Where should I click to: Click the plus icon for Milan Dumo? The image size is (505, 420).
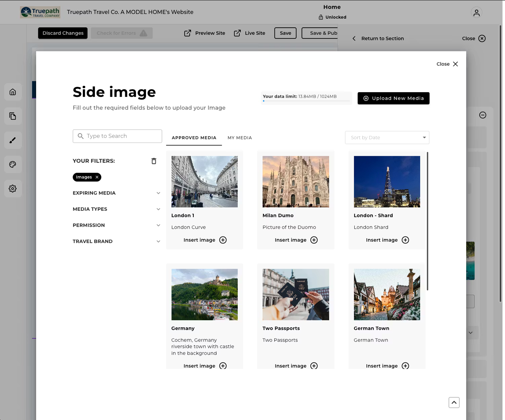point(314,240)
